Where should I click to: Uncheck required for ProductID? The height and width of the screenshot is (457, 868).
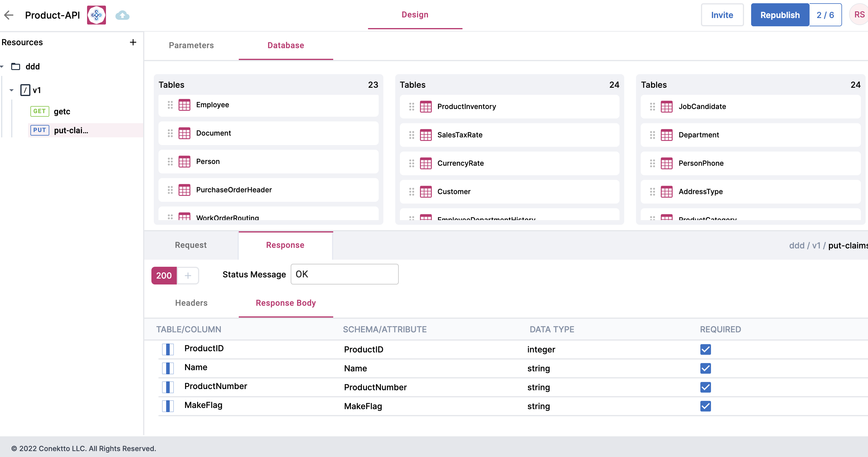click(705, 349)
